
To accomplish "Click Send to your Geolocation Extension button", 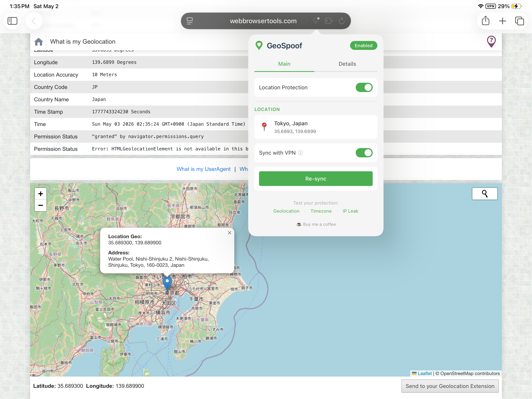I will 450,386.
